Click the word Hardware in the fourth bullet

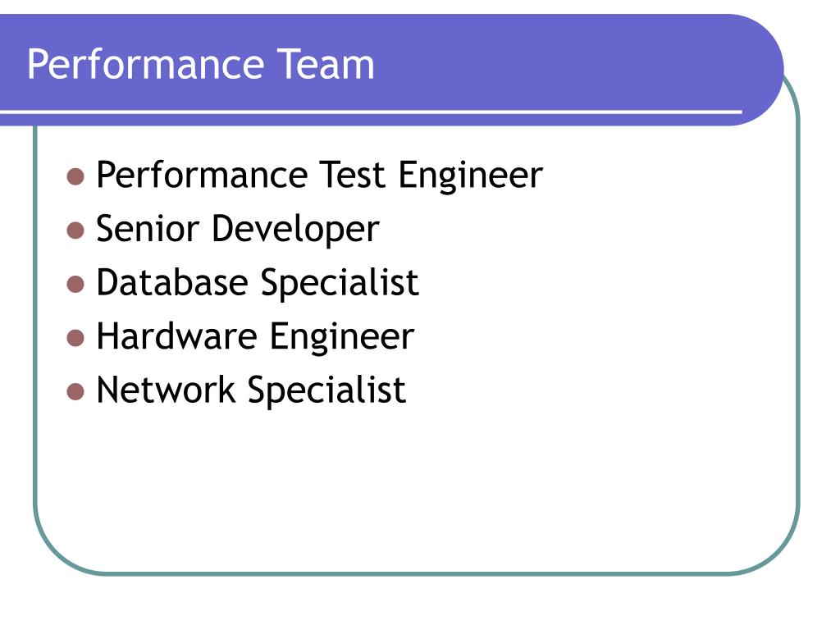[x=177, y=336]
